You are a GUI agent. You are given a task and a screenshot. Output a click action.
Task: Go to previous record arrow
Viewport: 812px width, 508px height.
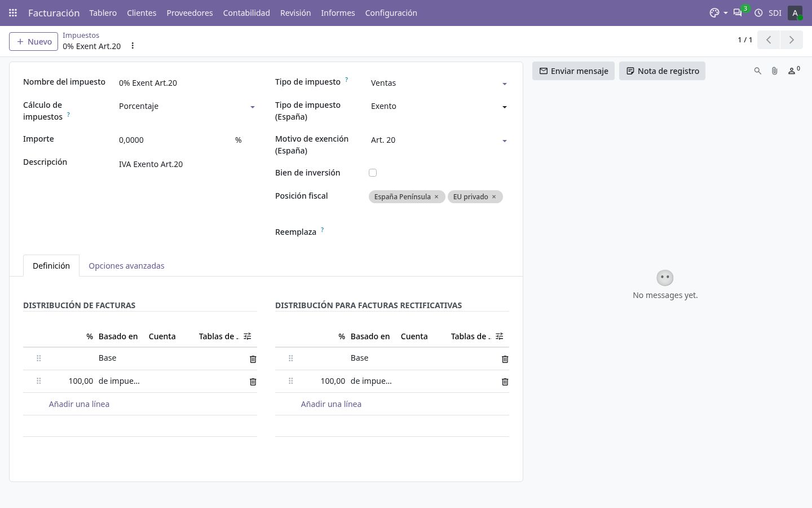[769, 40]
